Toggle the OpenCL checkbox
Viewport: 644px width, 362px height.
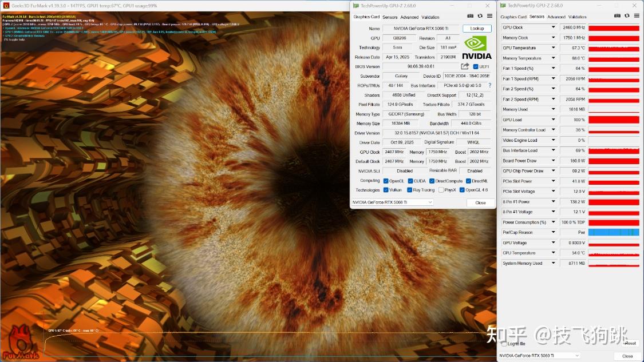pyautogui.click(x=386, y=181)
